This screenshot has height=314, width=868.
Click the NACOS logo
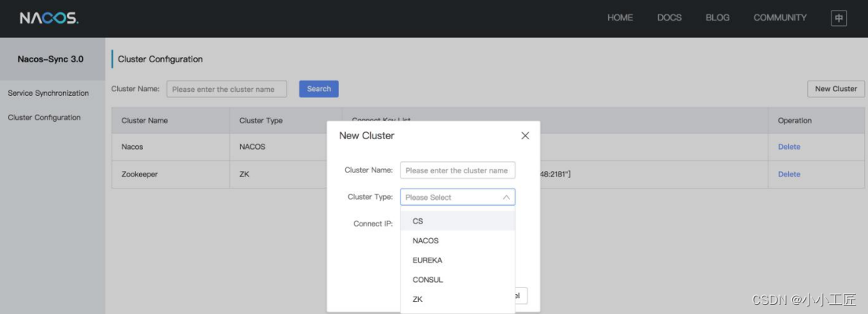point(49,18)
